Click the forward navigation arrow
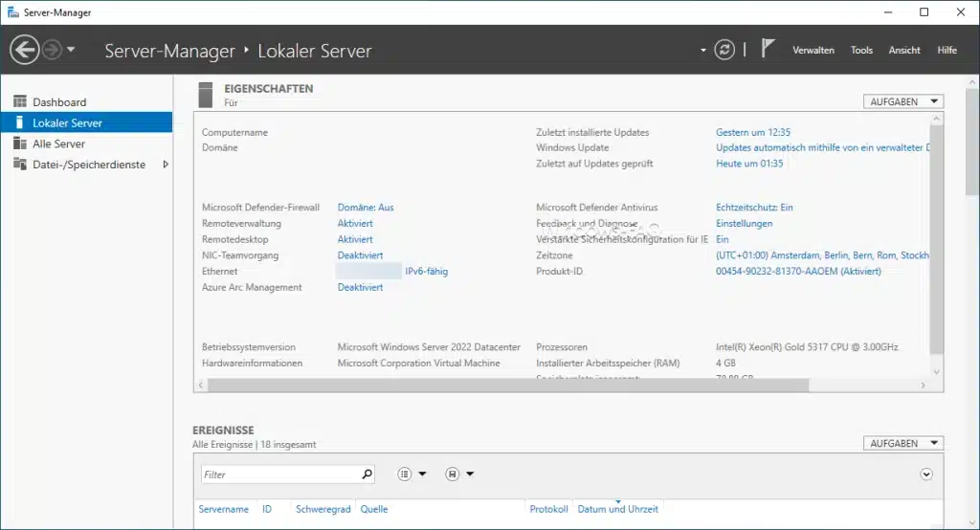This screenshot has height=530, width=980. tap(52, 50)
